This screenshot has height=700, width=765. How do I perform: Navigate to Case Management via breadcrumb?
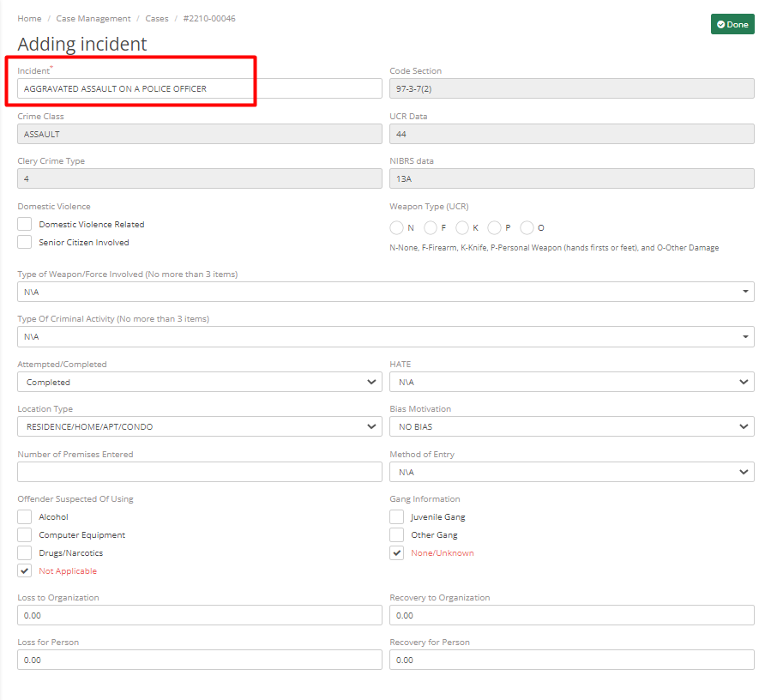[93, 18]
